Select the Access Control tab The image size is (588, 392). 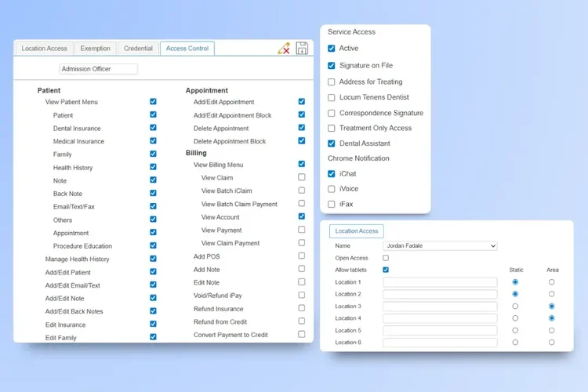click(x=187, y=49)
